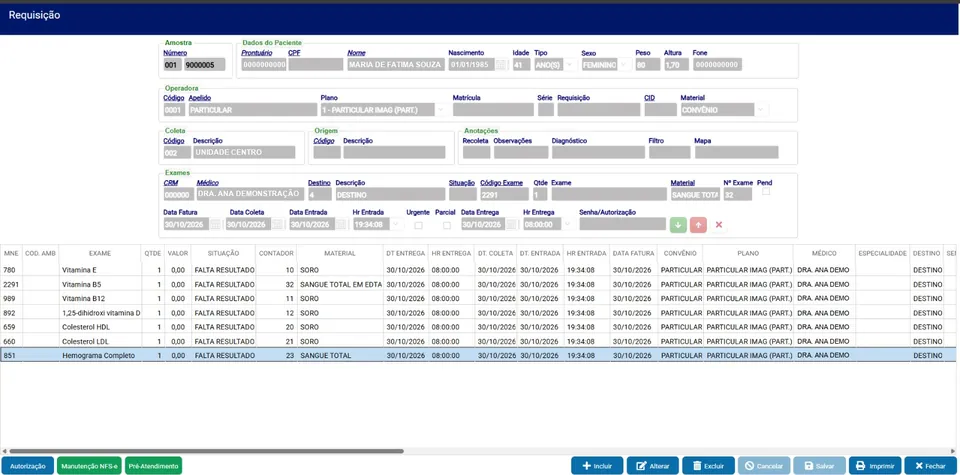Click the Fone input field
The image size is (960, 475).
(x=718, y=65)
